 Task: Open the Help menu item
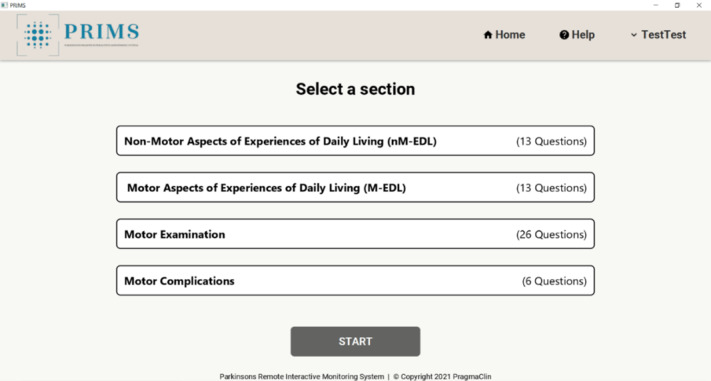(x=577, y=35)
